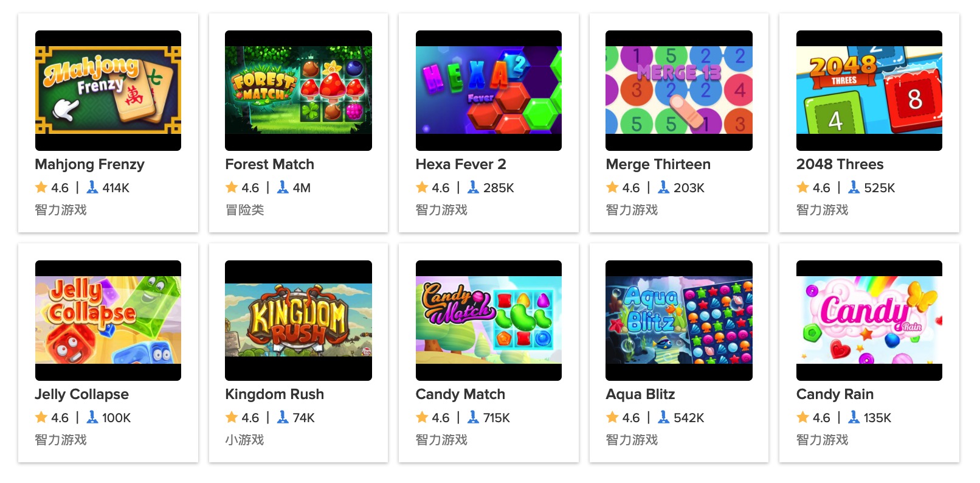980x483 pixels.
Task: Open the Candy Rain game thumbnail
Action: tap(869, 321)
